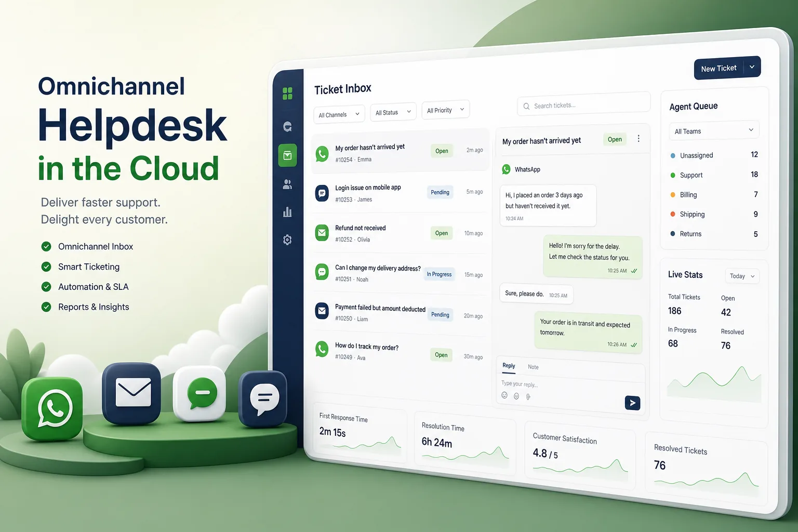The width and height of the screenshot is (798, 532).
Task: Click the Omnichannel Inbox check mark
Action: [46, 246]
